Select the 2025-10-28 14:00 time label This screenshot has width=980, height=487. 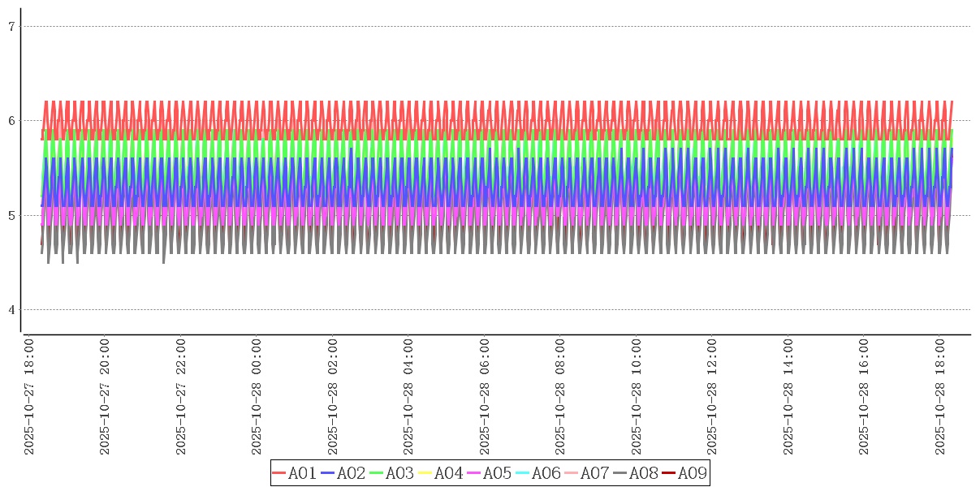coord(788,397)
